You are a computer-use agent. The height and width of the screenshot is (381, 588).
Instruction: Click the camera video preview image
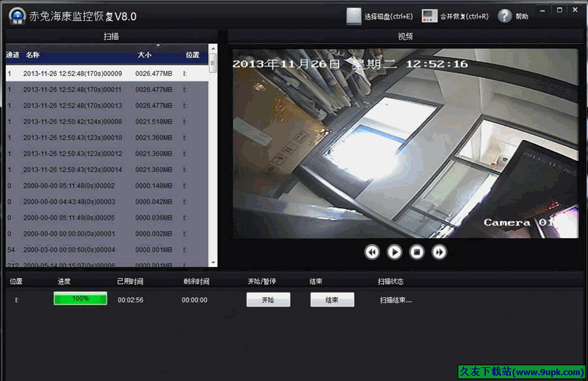click(x=405, y=143)
